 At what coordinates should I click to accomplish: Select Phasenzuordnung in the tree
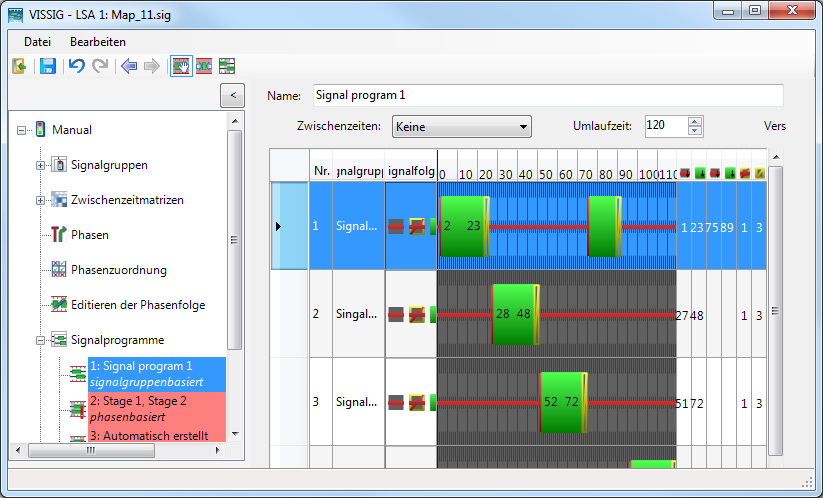click(118, 270)
